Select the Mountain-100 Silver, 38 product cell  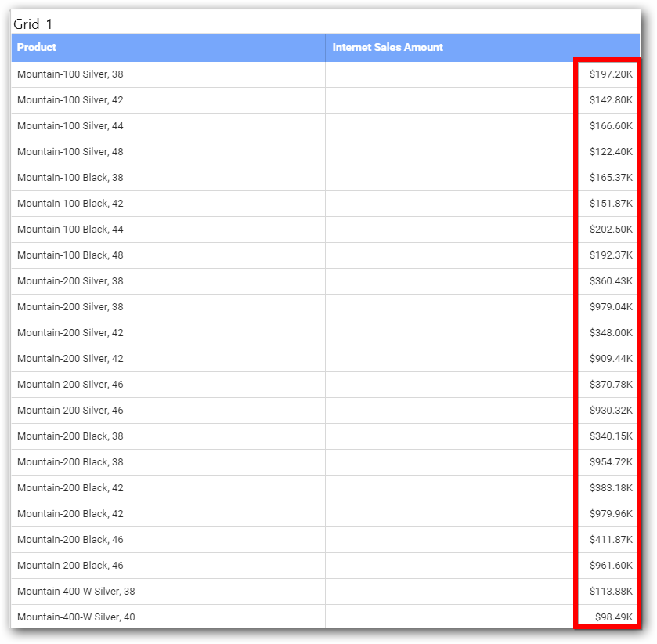tap(70, 74)
